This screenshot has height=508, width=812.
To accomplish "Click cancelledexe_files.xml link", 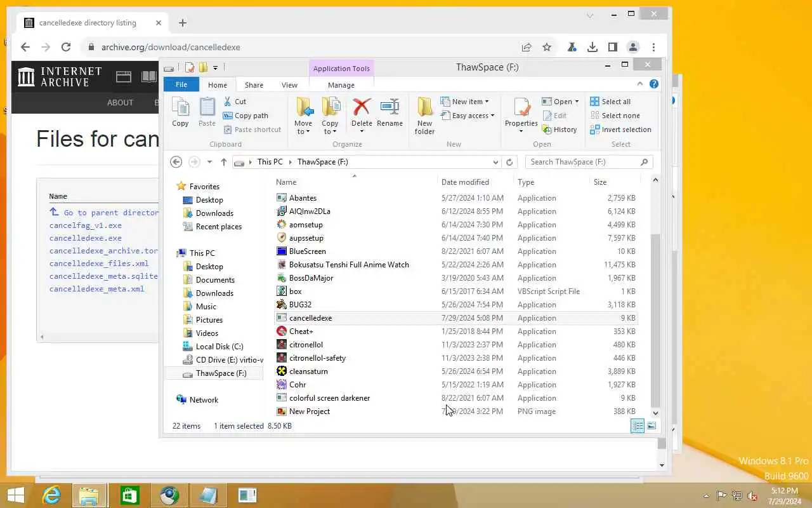I will click(99, 264).
